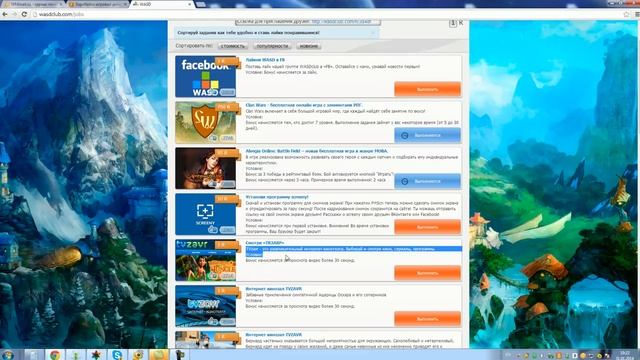Open Google Chrome from the taskbar
The image size is (640, 360).
(x=55, y=355)
